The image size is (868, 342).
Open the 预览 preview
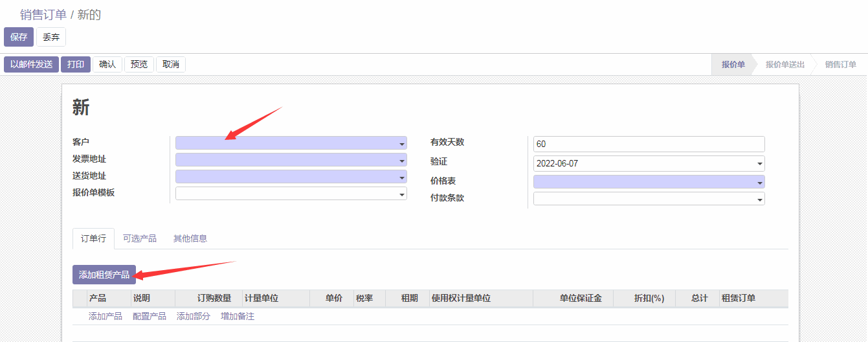tap(139, 64)
